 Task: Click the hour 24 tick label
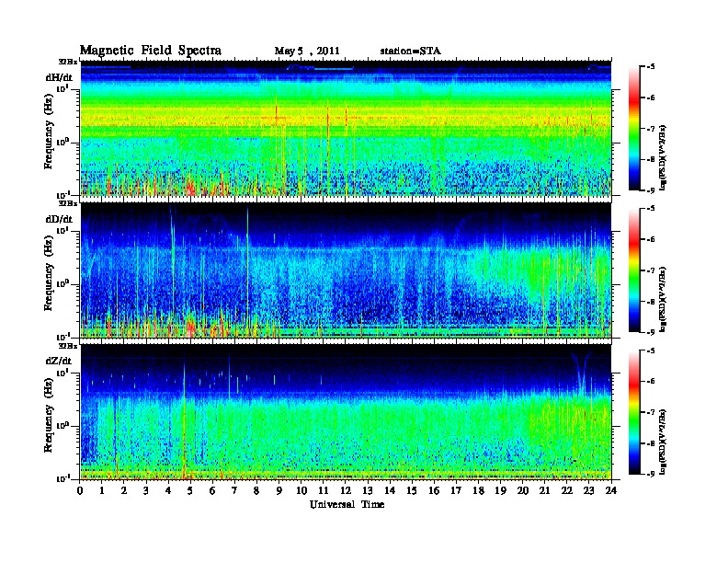[611, 491]
